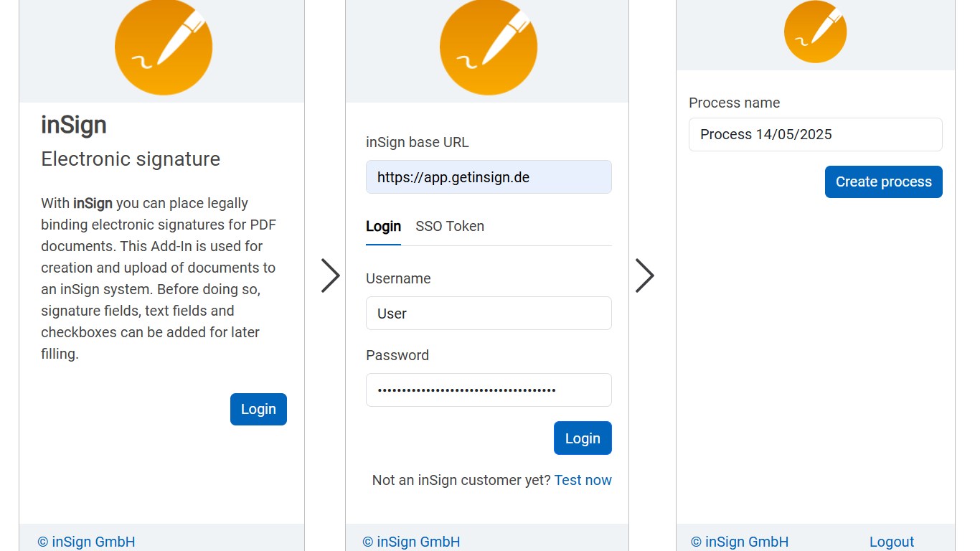This screenshot has width=980, height=551.
Task: Switch to the SSO Token tab
Action: coord(450,227)
